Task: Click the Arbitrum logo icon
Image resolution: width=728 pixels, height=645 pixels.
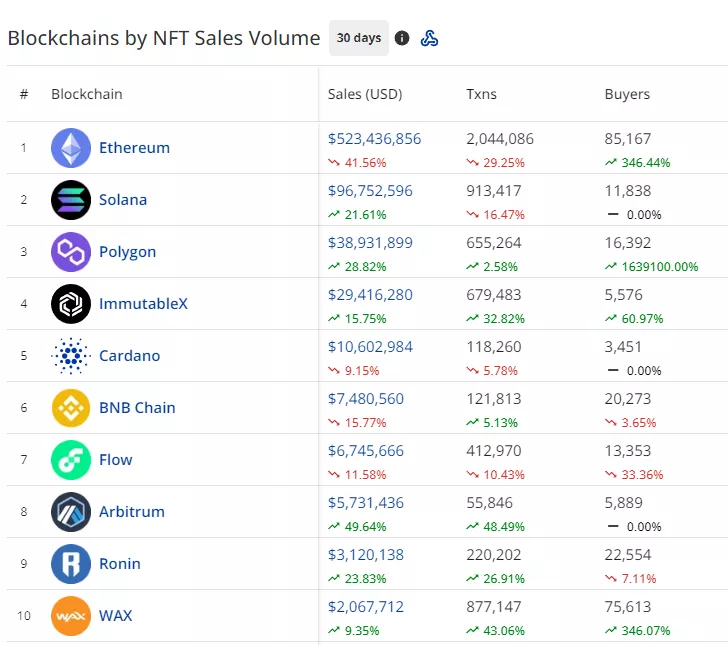Action: coord(71,512)
